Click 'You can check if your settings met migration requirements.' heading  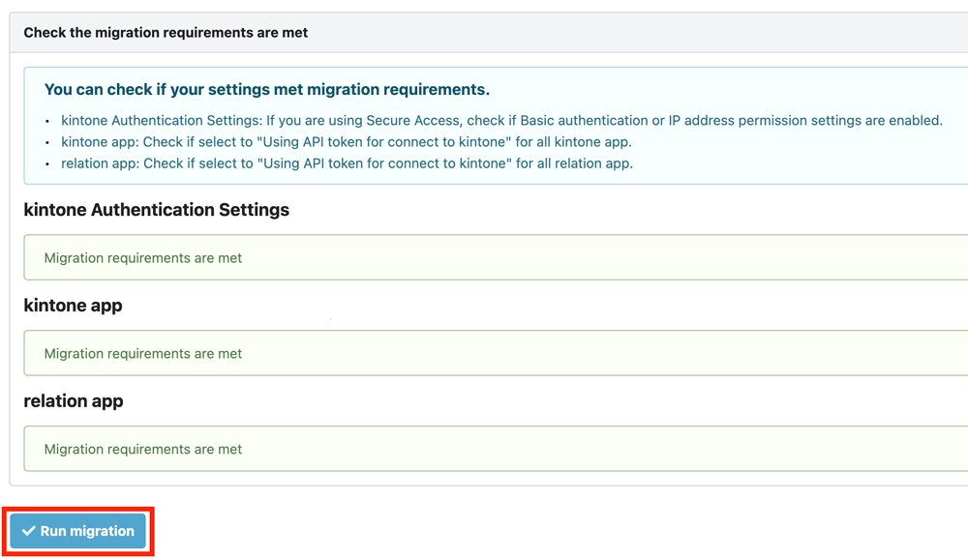[x=267, y=89]
